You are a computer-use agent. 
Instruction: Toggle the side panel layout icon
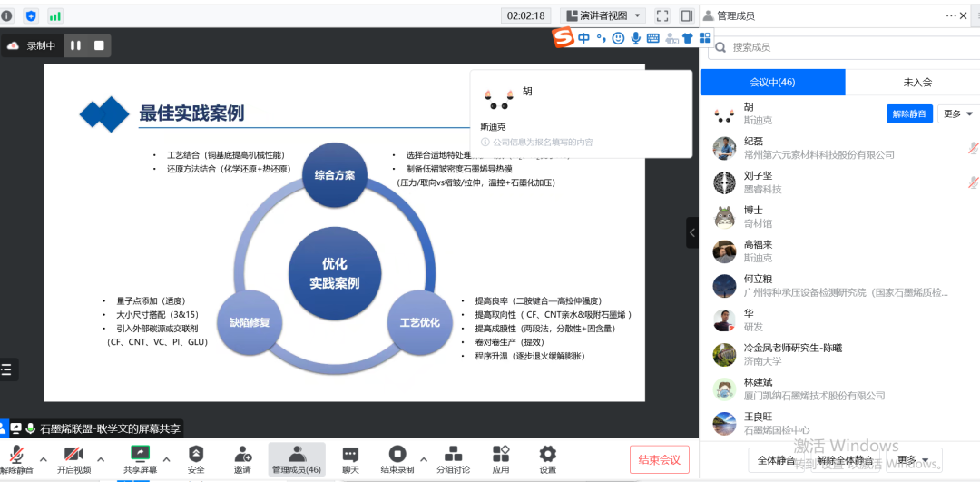(686, 15)
